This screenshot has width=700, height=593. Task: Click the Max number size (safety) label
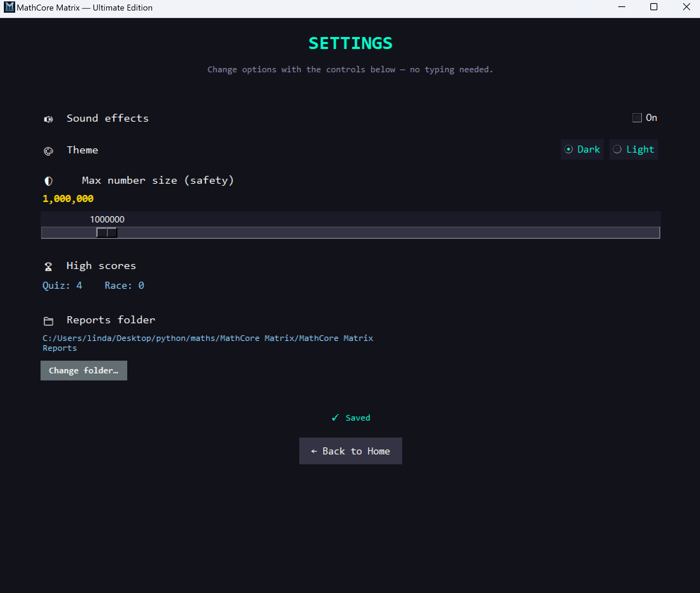click(x=158, y=181)
